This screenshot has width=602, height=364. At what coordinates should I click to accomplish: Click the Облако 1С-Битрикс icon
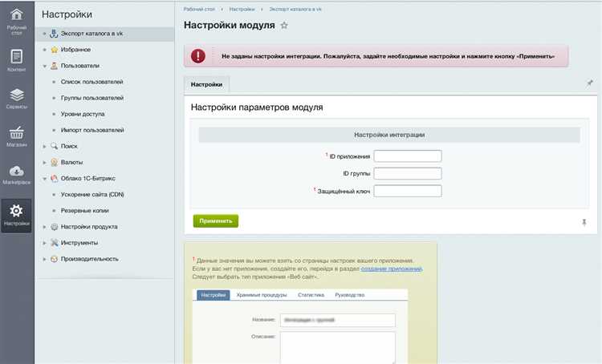pyautogui.click(x=54, y=178)
